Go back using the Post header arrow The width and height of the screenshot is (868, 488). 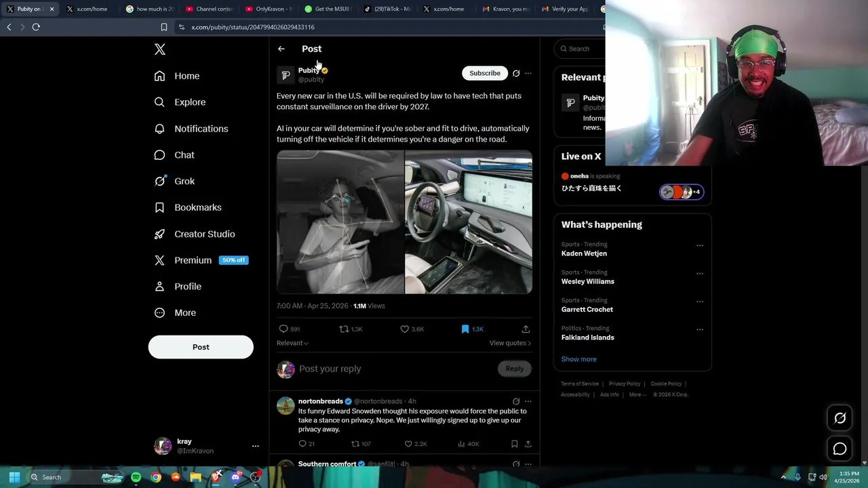point(281,49)
